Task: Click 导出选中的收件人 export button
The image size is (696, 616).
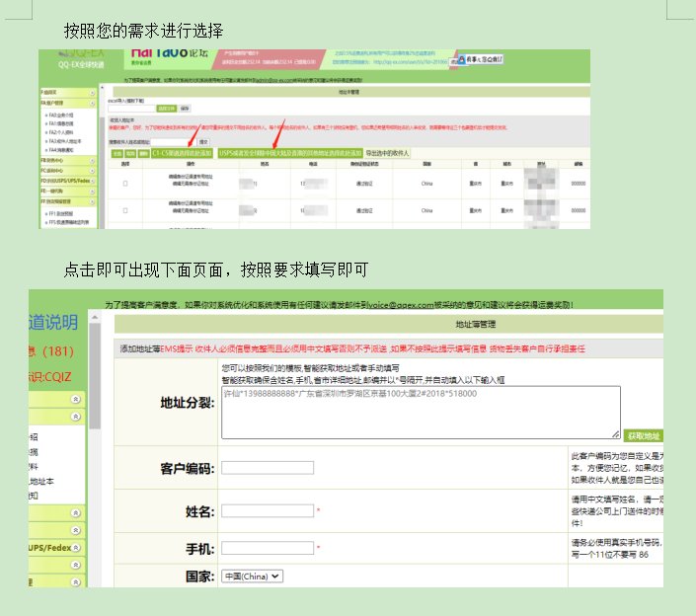Action: (x=387, y=153)
